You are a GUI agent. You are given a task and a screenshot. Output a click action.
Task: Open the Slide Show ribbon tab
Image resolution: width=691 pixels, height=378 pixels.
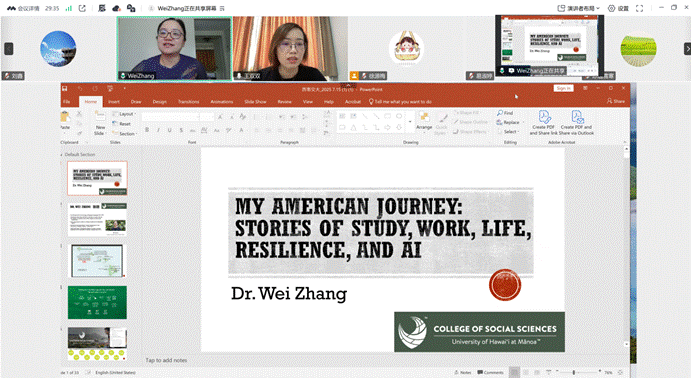coord(255,102)
